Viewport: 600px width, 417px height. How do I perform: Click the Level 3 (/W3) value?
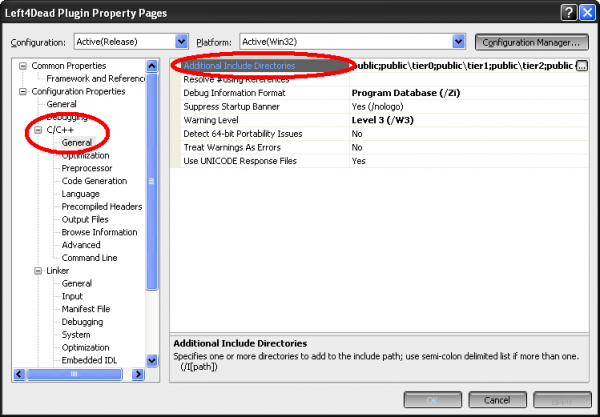[383, 120]
